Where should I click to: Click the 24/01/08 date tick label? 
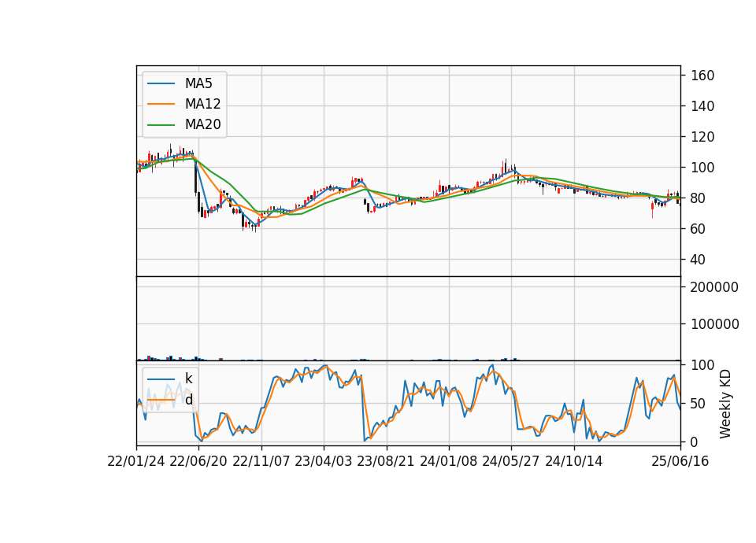coord(448,462)
